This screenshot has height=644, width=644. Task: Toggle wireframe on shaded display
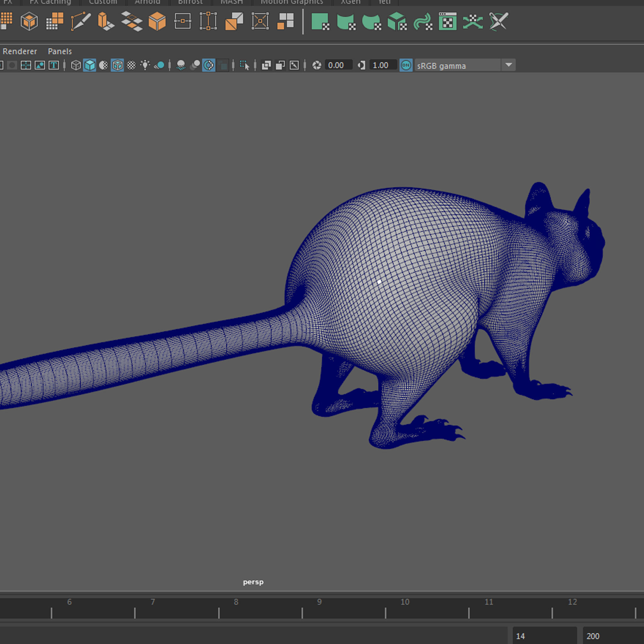click(117, 65)
